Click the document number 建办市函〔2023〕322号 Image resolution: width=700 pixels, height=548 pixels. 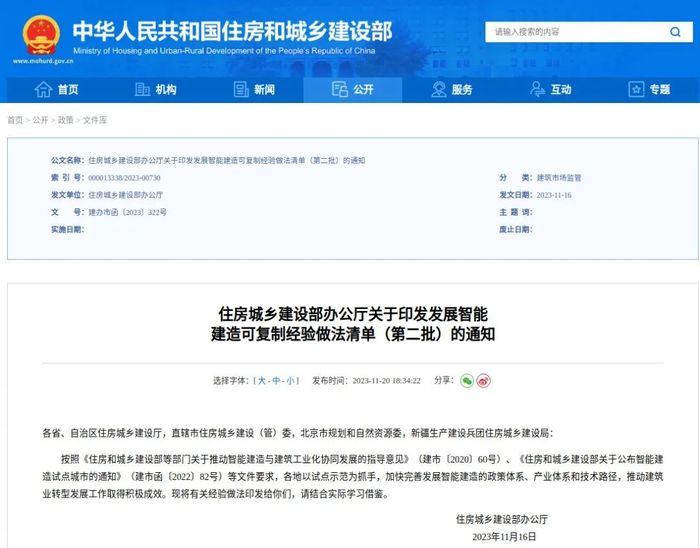point(127,212)
